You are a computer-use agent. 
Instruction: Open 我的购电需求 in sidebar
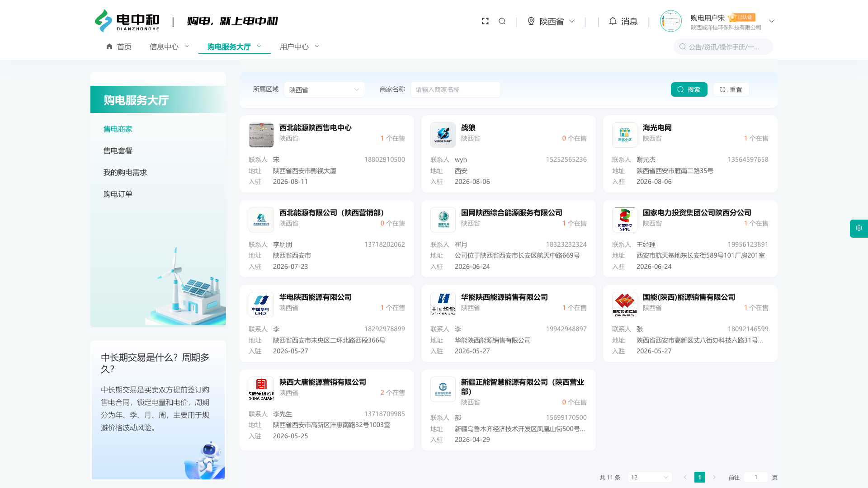125,172
